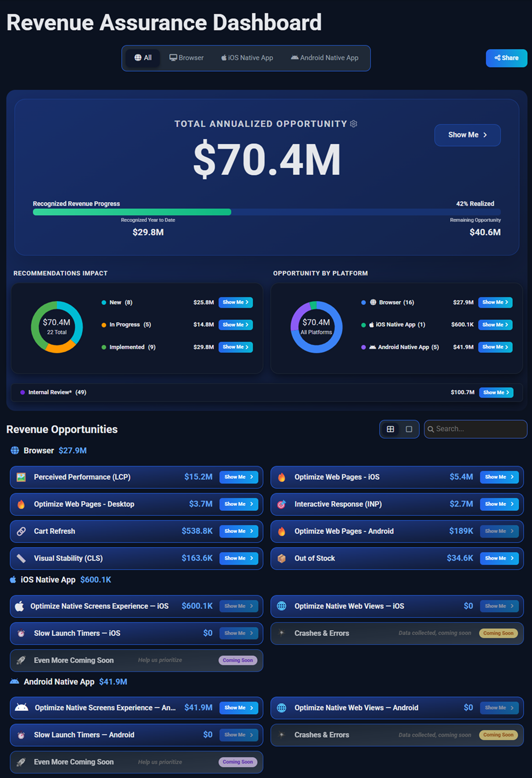Click the 42% Realized label
Viewport: 532px width, 778px height.
(x=475, y=204)
